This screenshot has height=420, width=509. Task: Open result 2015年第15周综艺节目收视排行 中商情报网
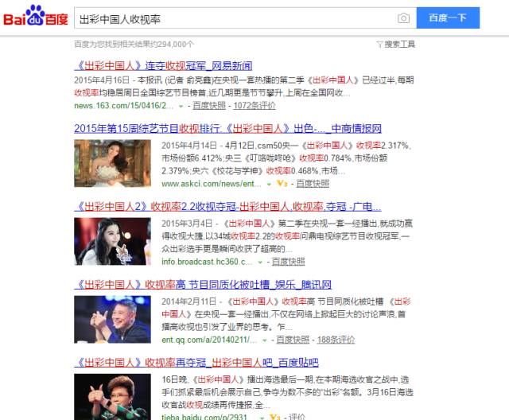click(x=227, y=129)
